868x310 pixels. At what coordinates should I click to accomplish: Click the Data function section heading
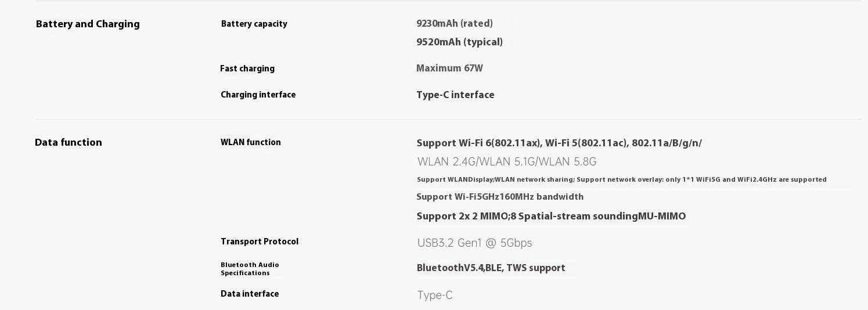(69, 143)
